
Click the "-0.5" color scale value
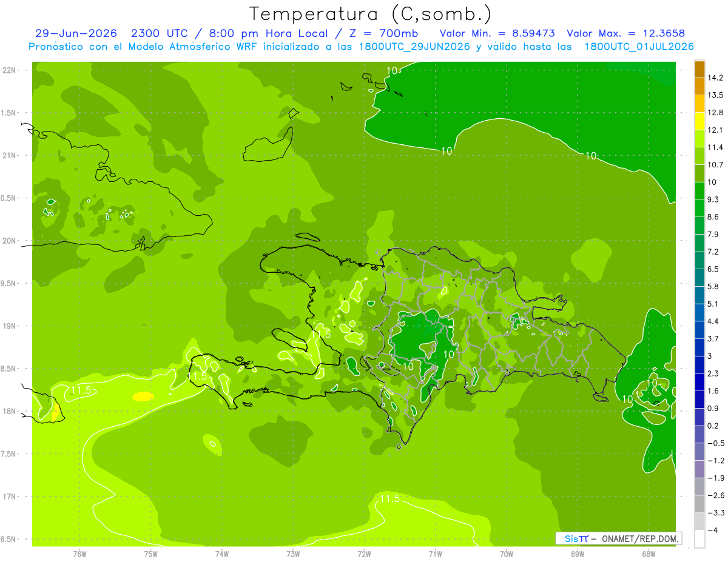715,443
